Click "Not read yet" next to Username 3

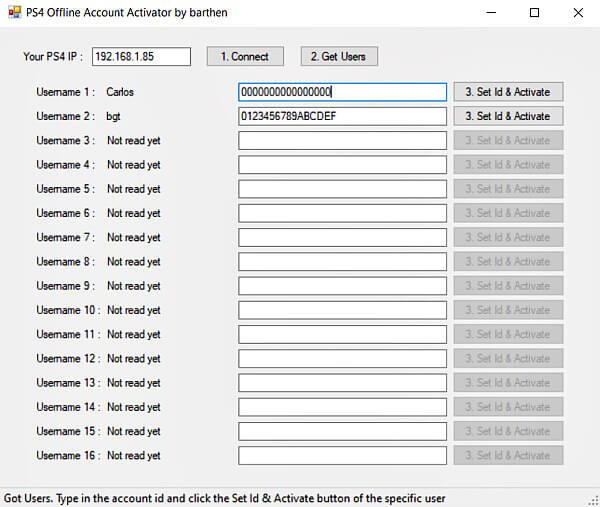pos(134,141)
